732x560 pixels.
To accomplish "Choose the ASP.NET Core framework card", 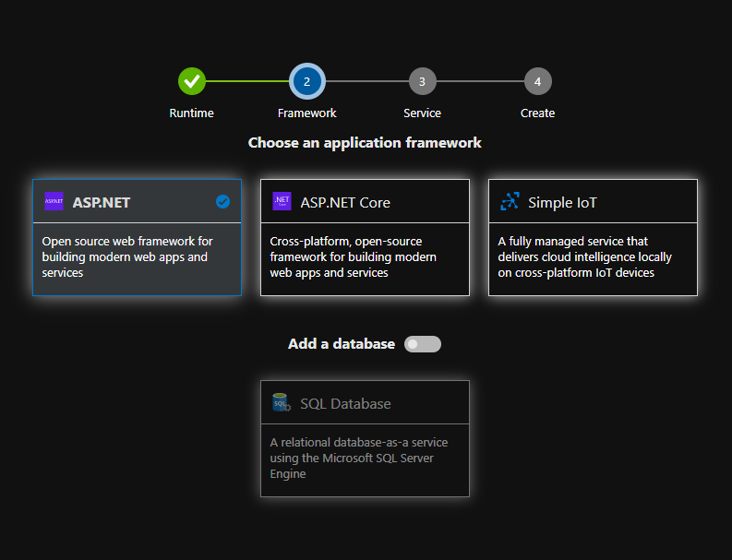I will click(365, 237).
